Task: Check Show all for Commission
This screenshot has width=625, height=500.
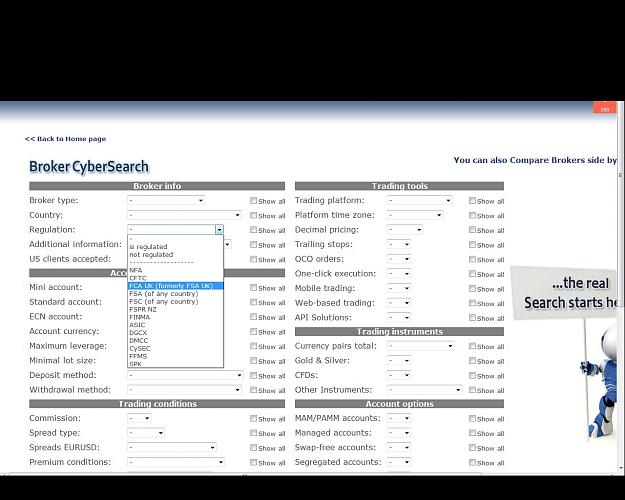Action: 253,418
